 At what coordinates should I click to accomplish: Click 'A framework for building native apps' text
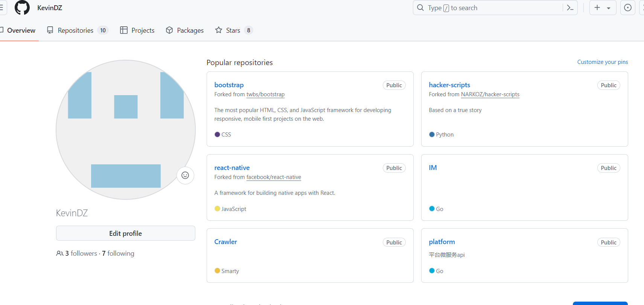[275, 193]
